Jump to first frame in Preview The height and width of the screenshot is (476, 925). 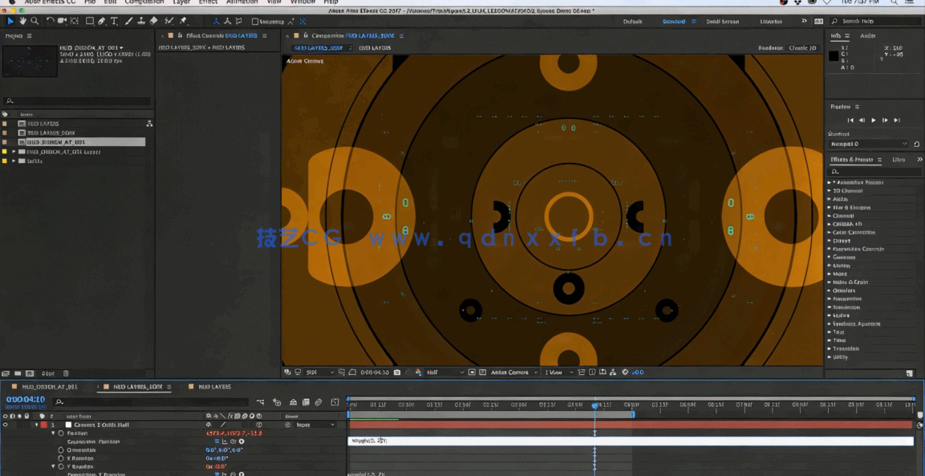click(850, 120)
